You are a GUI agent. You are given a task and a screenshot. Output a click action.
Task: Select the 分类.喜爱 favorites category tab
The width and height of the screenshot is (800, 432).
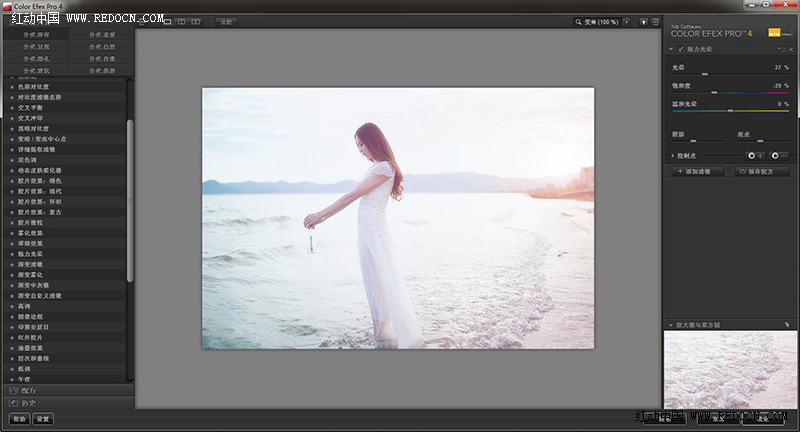[102, 34]
